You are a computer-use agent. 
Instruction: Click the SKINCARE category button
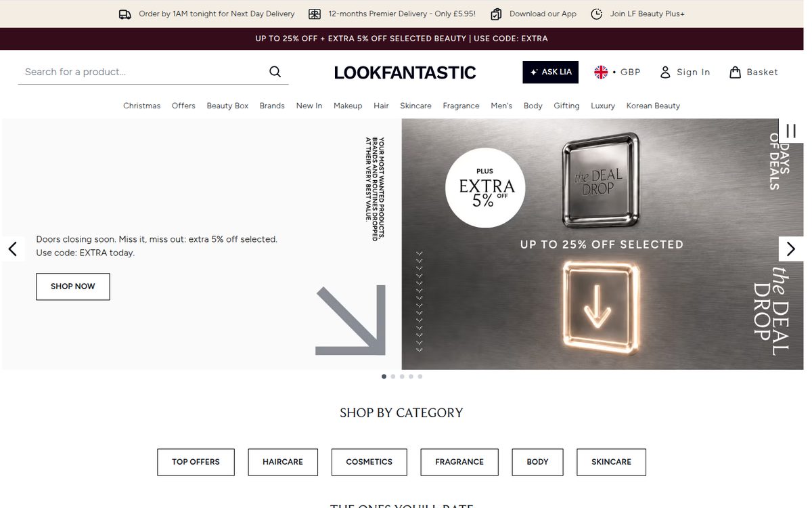(x=611, y=462)
